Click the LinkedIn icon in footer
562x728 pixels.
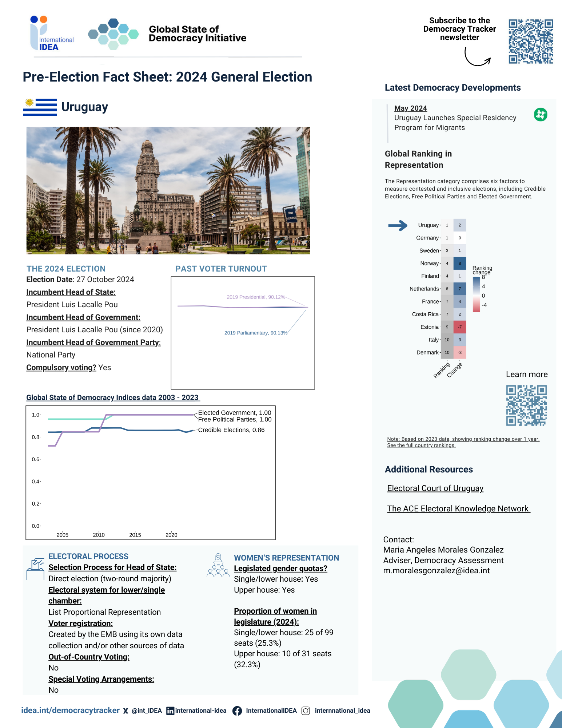pos(170,711)
